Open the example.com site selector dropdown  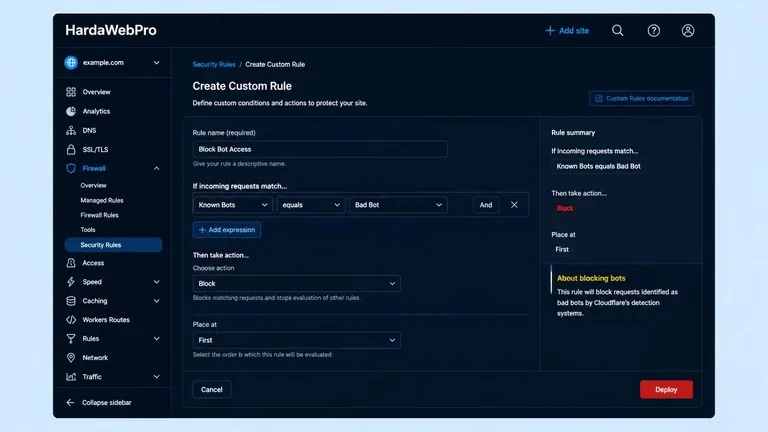click(x=113, y=63)
